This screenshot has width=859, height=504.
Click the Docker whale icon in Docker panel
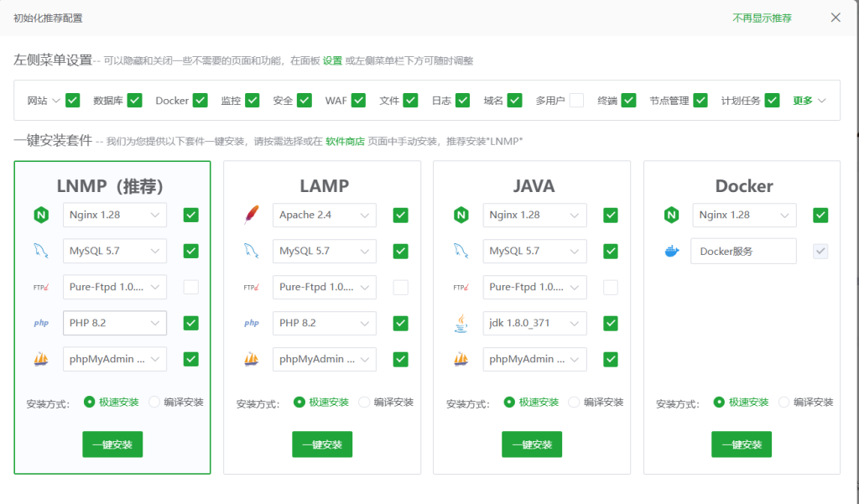670,251
